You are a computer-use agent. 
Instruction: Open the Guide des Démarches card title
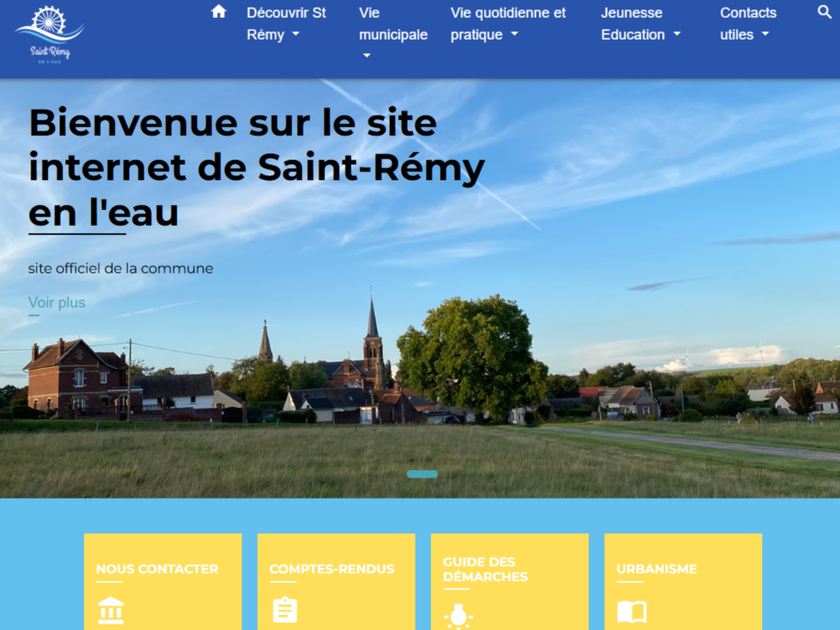[485, 569]
